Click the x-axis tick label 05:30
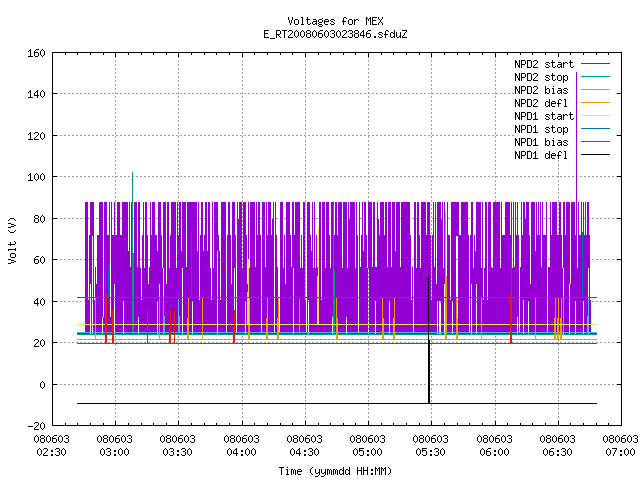 pos(431,452)
